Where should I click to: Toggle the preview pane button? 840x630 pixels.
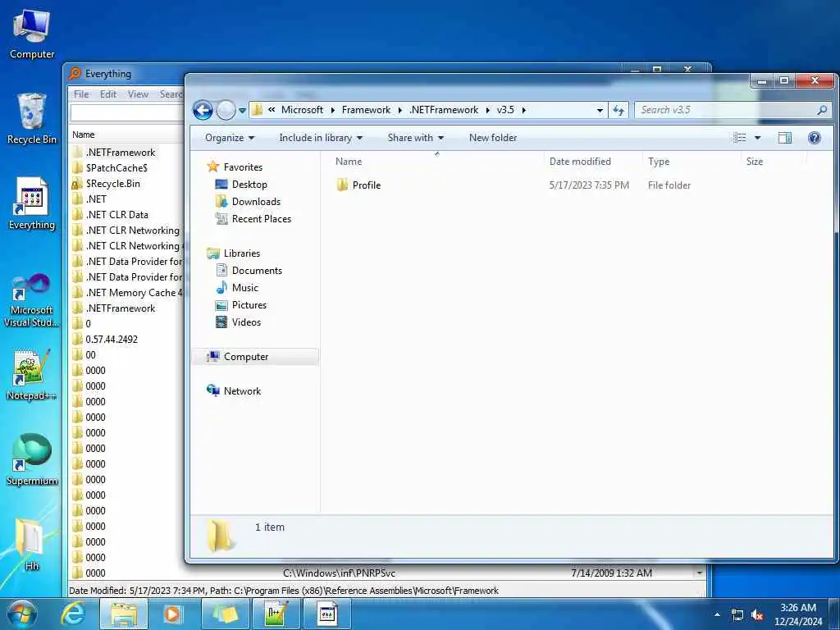785,138
